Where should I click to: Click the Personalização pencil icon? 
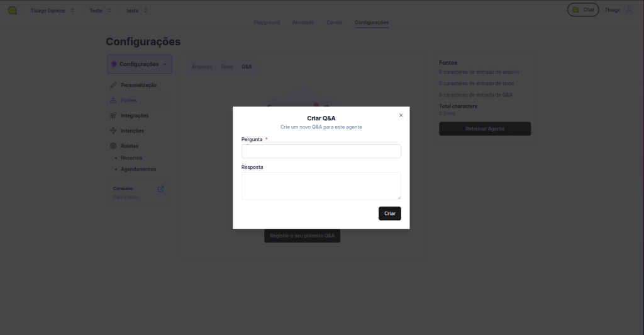click(x=113, y=85)
